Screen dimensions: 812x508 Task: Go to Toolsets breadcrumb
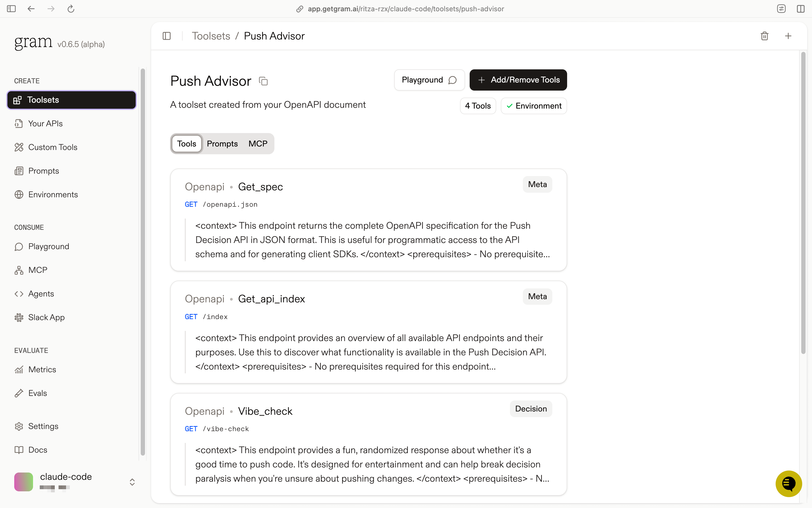coord(211,36)
